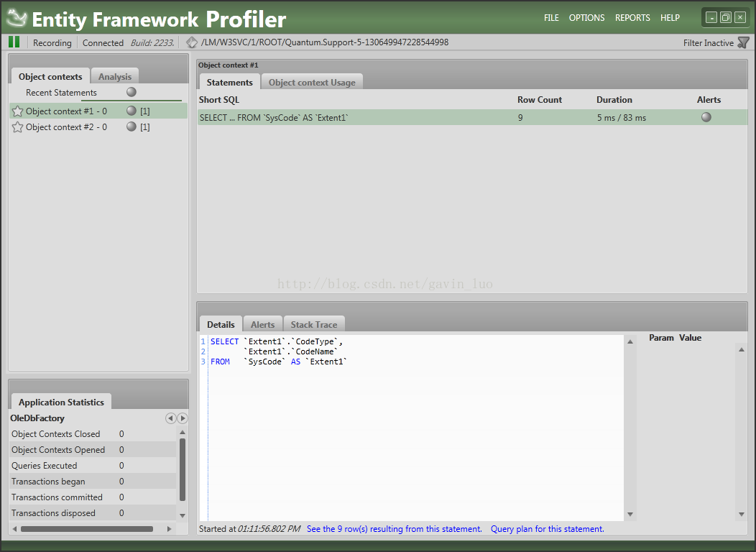The image size is (756, 552).
Task: Click the Transactions disposed statistic row
Action: pos(93,513)
